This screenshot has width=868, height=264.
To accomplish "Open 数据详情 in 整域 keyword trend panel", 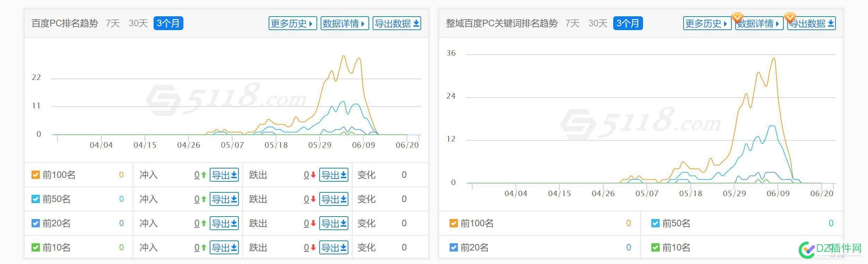I will pyautogui.click(x=759, y=24).
